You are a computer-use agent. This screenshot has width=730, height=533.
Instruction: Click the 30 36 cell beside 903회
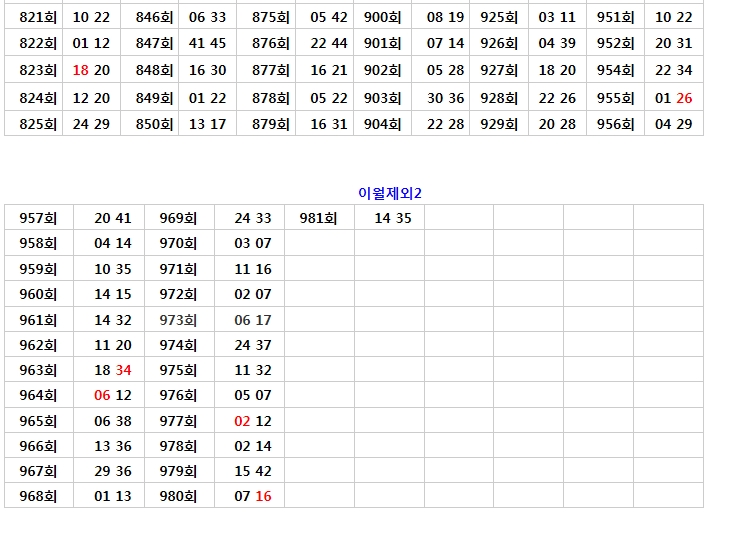[445, 98]
